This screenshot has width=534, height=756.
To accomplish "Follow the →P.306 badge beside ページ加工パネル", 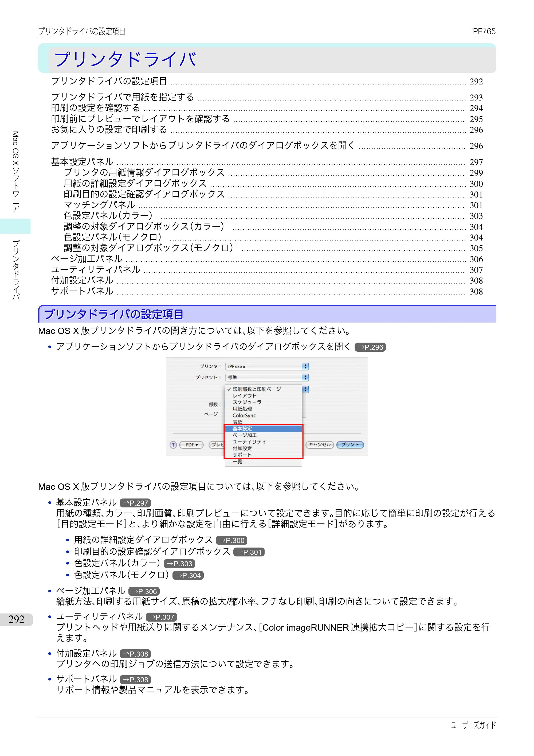I will click(x=144, y=591).
